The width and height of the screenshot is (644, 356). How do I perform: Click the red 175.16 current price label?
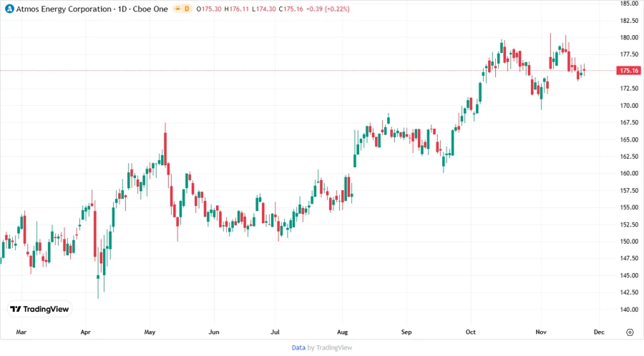(x=629, y=71)
